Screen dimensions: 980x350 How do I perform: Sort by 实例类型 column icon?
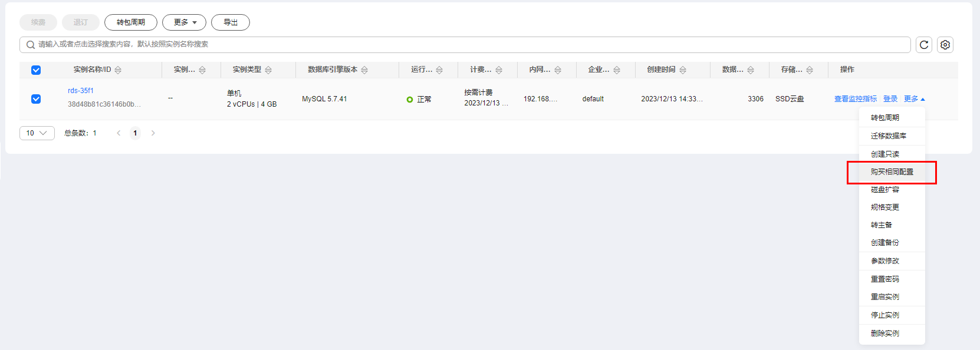coord(268,70)
